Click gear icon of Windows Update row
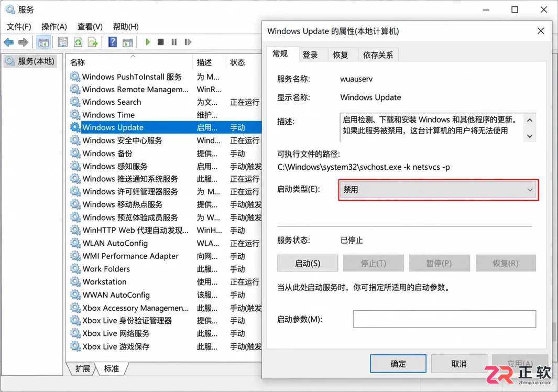 75,127
